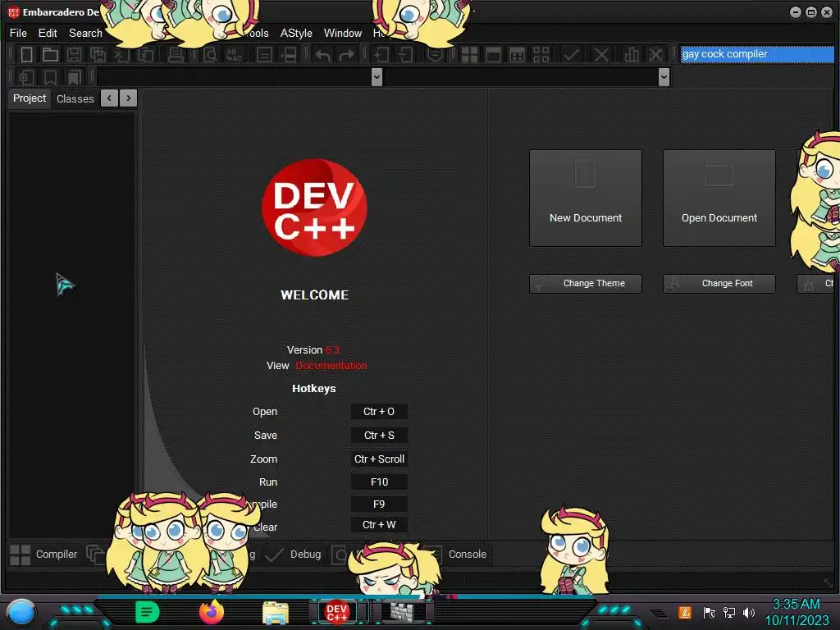The height and width of the screenshot is (630, 840).
Task: Open the Edit menu
Action: point(48,33)
